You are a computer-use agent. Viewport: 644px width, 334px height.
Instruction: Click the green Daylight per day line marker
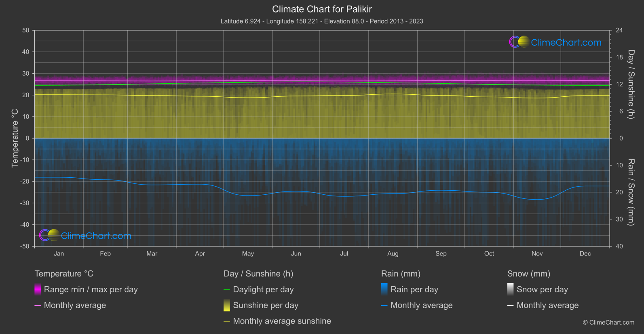227,289
